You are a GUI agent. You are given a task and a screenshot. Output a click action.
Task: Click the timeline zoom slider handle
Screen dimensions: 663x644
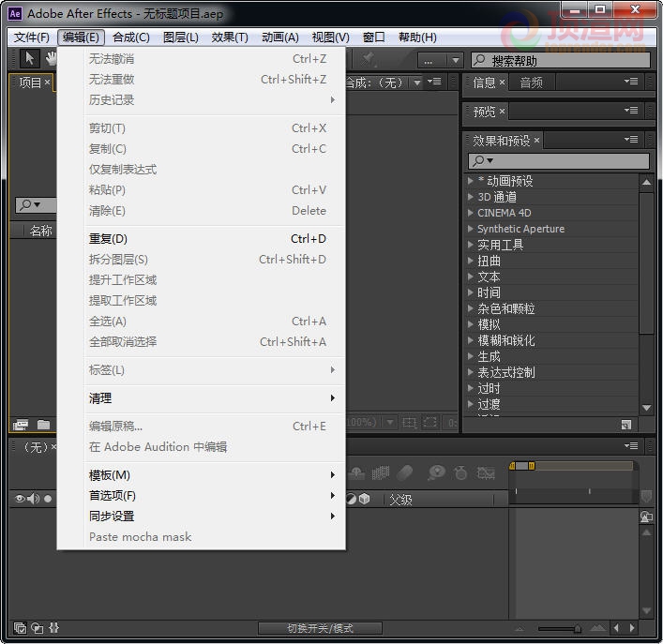pyautogui.click(x=577, y=629)
